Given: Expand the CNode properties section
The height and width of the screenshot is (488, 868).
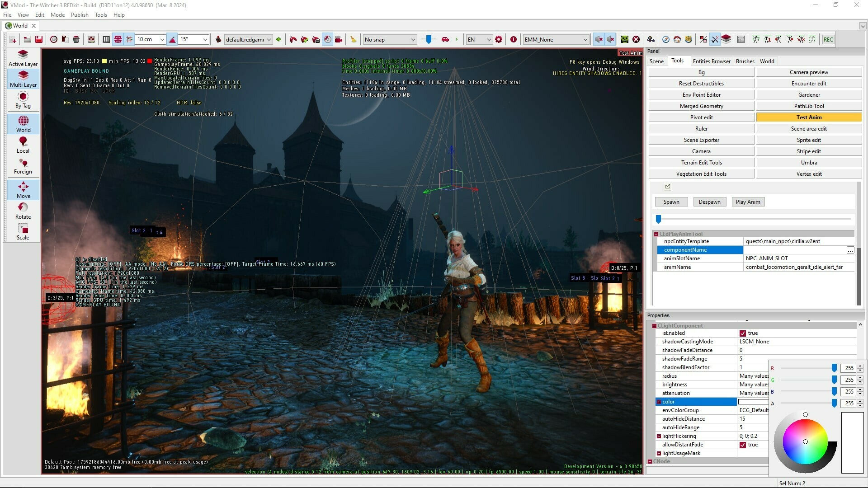Looking at the screenshot, I should tap(651, 462).
